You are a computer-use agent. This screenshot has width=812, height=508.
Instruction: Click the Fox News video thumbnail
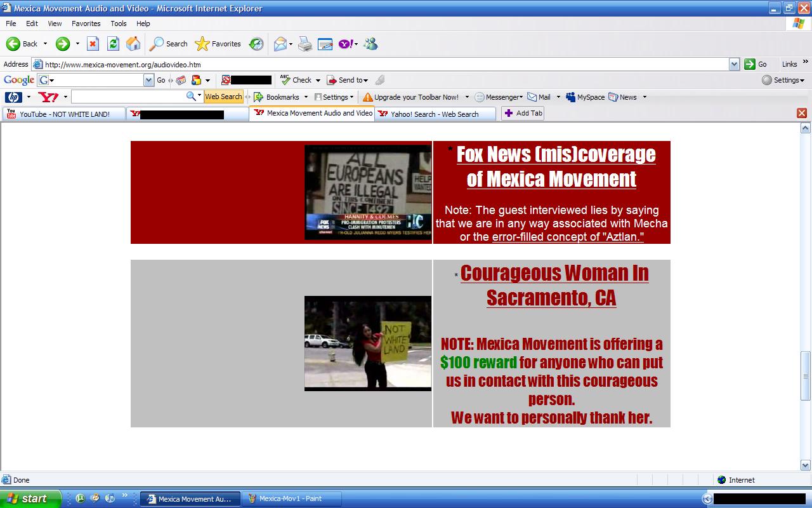[x=368, y=192]
